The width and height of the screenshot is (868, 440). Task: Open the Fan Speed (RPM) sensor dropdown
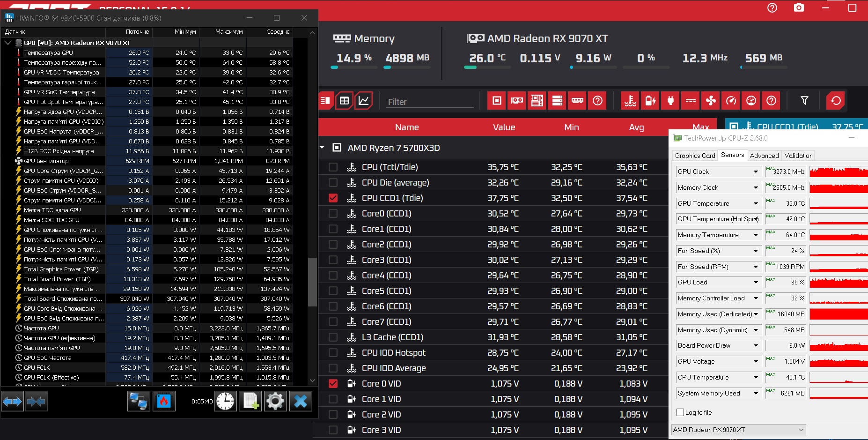[756, 267]
